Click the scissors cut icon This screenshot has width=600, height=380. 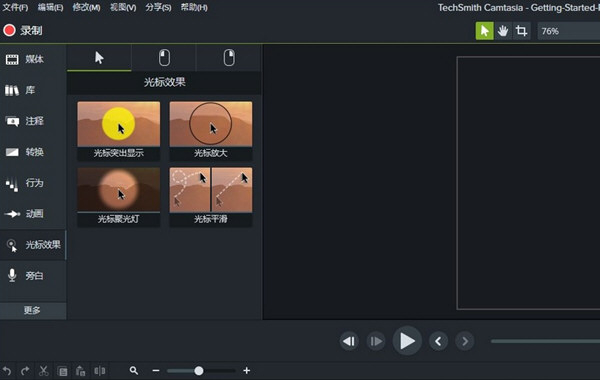(x=44, y=370)
